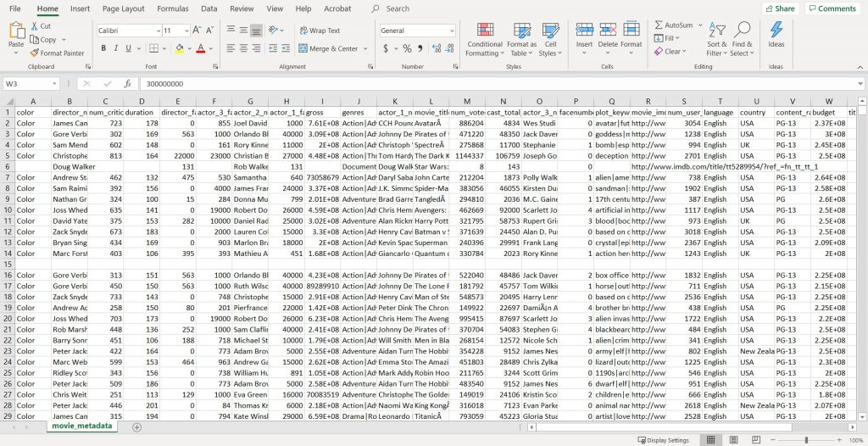Switch to the Insert tab
Viewport: 868px width, 446px height.
pyautogui.click(x=81, y=8)
